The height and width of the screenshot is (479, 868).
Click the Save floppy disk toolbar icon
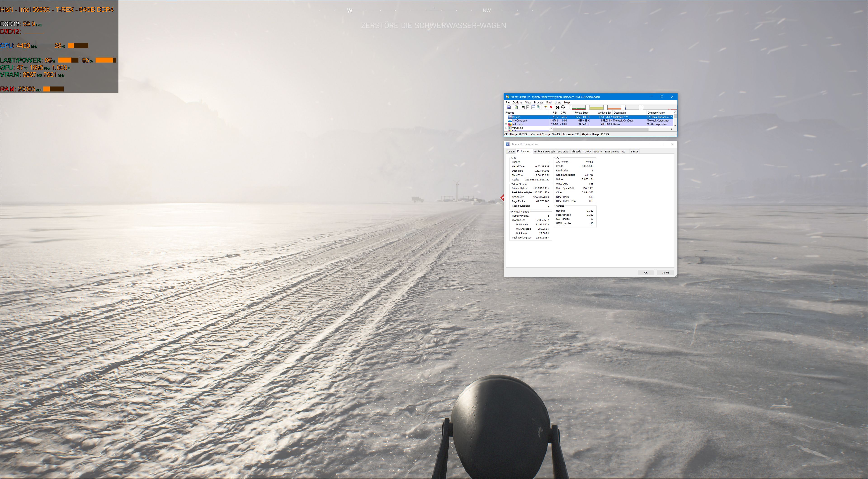pos(509,107)
